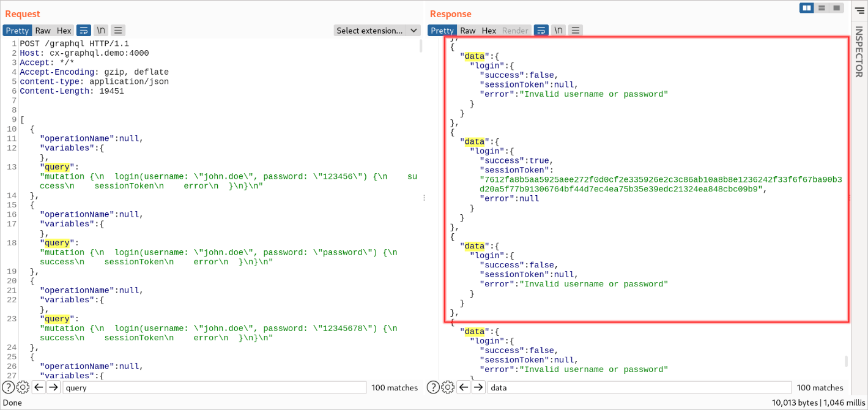Toggle word wrap in the Response panel
Screen dimensions: 868x410
(x=541, y=31)
